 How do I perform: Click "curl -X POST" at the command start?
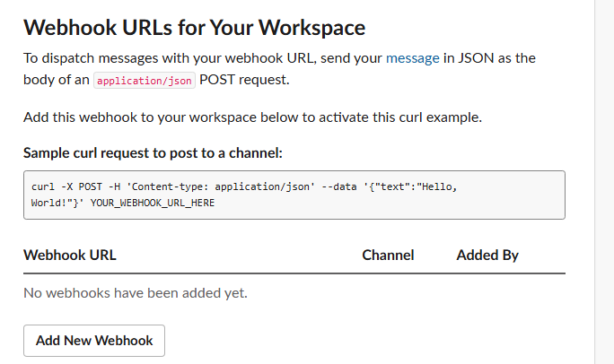pos(66,186)
